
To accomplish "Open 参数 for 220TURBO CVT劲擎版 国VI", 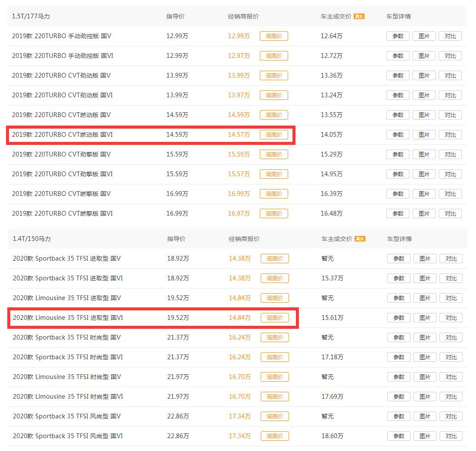I will point(398,174).
